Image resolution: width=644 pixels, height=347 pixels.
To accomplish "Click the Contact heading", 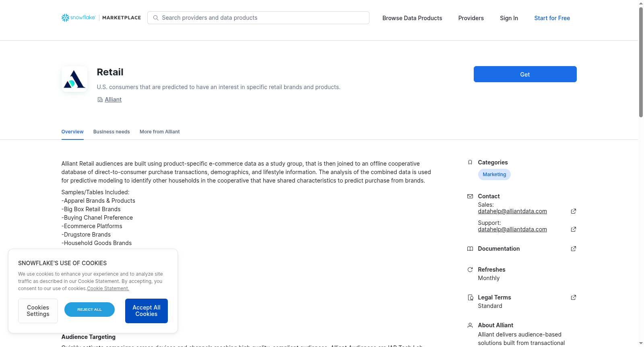I will [x=489, y=196].
